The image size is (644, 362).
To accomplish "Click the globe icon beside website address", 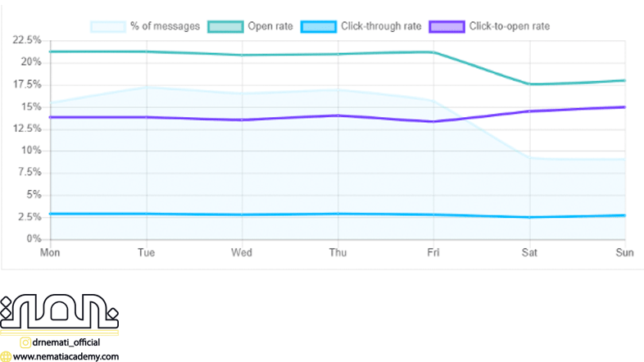I will 6,356.
